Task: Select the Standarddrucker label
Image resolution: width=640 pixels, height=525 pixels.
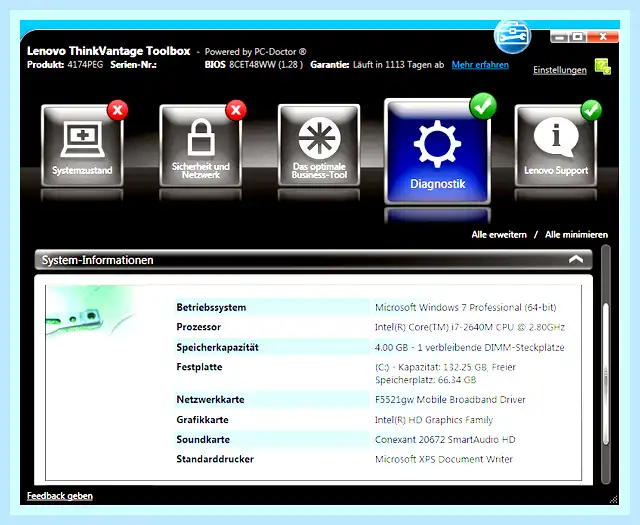Action: [x=215, y=459]
